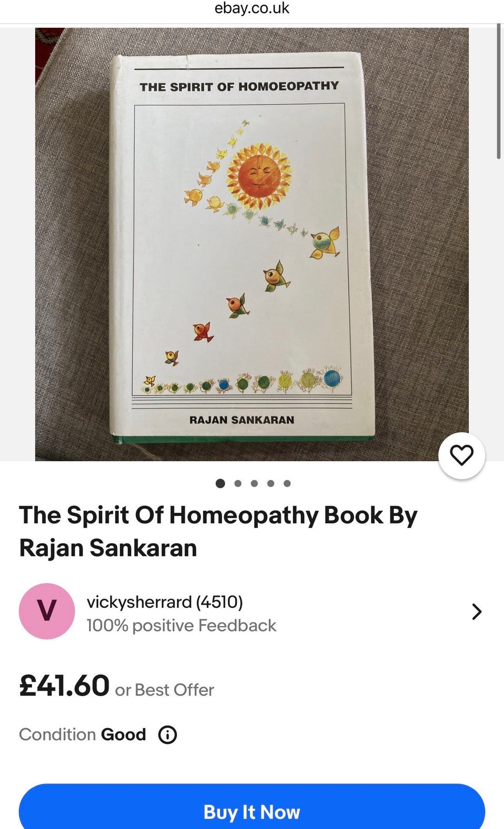The height and width of the screenshot is (829, 504).
Task: Jump to second image carousel dot
Action: point(238,483)
